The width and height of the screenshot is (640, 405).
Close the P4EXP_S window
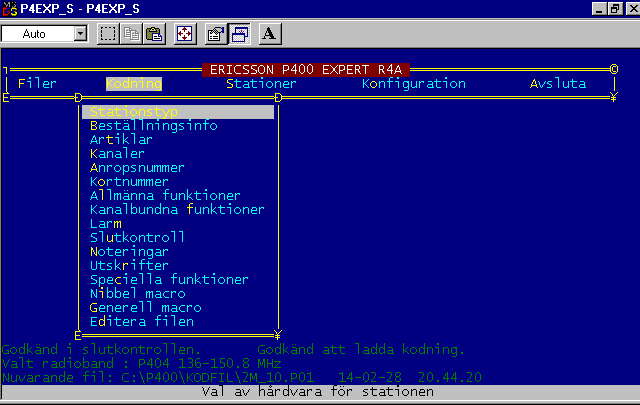click(x=633, y=9)
